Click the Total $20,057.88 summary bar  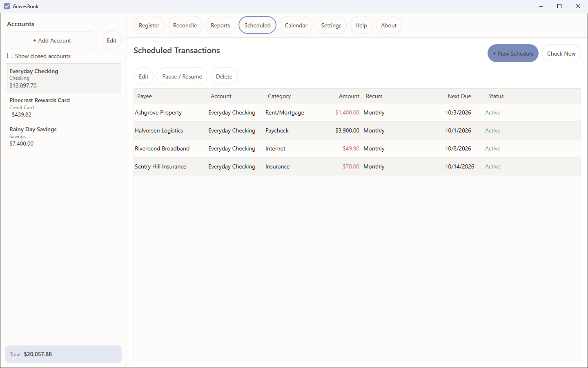[63, 354]
